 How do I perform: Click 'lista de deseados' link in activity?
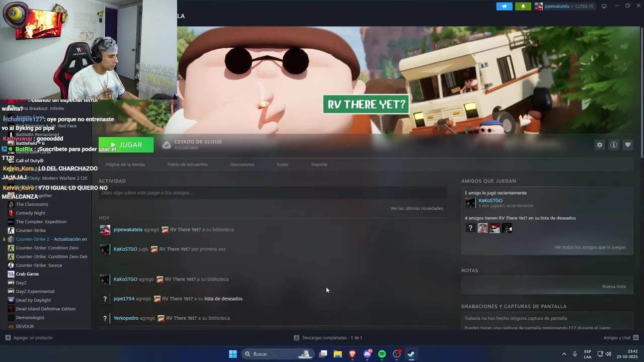pos(223,299)
